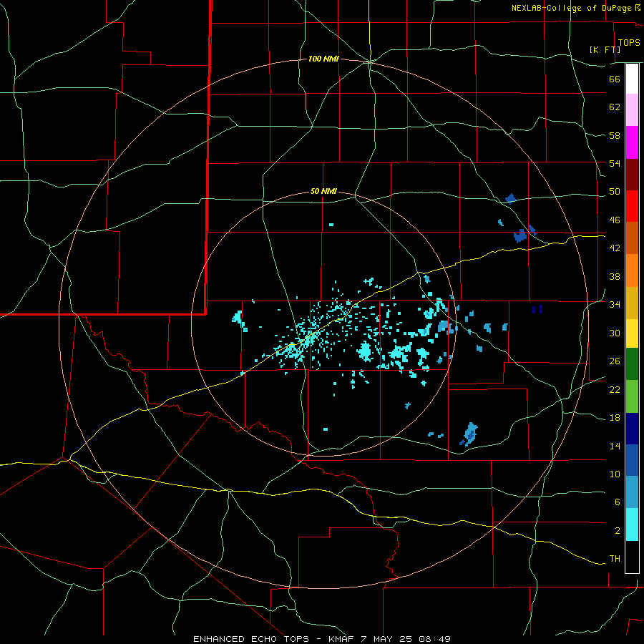Click the white swatch in the tops legend
The image size is (644, 644).
[x=632, y=79]
